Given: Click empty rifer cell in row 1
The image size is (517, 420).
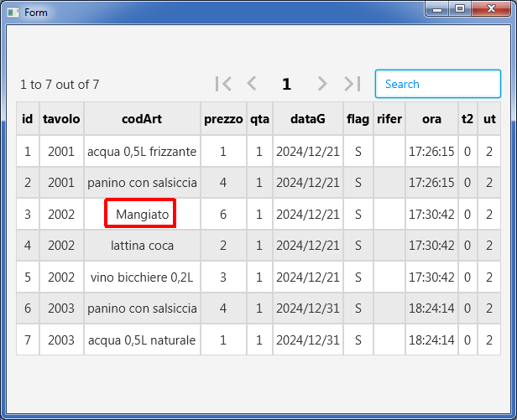Looking at the screenshot, I should (x=389, y=151).
